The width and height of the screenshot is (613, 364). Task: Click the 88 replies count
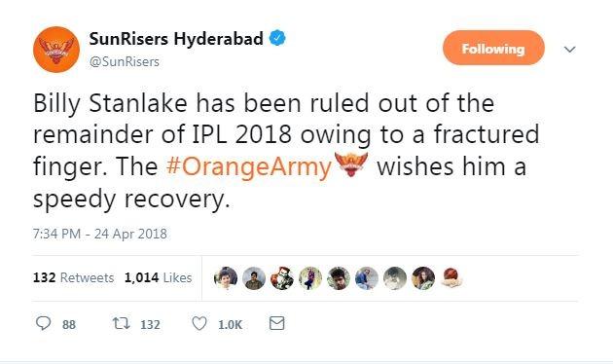[69, 324]
